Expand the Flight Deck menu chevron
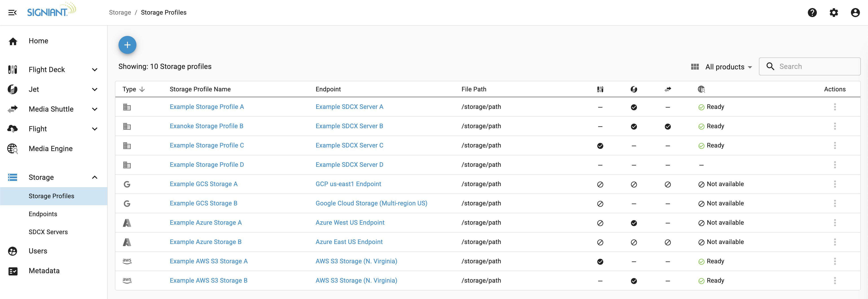 coord(95,70)
